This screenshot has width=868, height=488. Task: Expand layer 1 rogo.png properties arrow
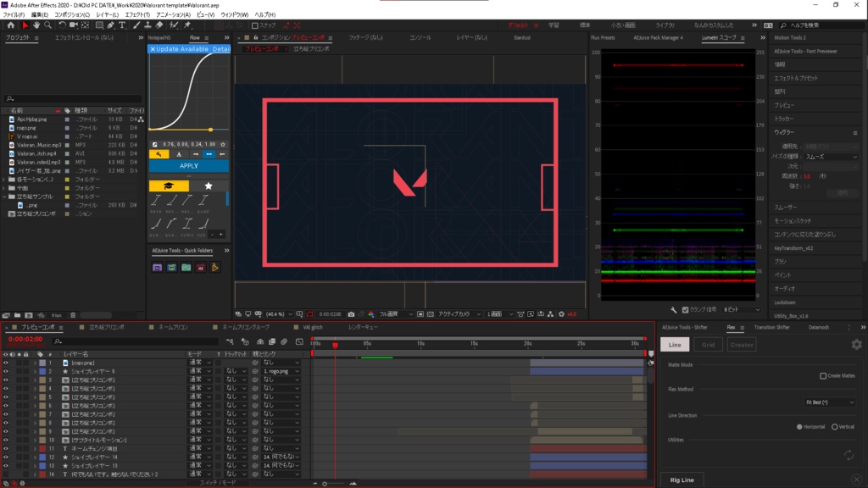[35, 363]
